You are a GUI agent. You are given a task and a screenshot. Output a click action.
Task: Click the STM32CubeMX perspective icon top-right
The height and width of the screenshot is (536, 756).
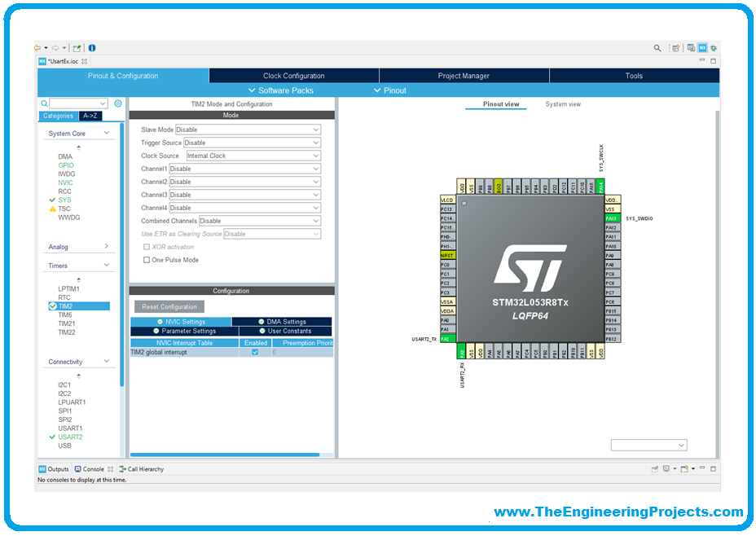click(x=702, y=48)
